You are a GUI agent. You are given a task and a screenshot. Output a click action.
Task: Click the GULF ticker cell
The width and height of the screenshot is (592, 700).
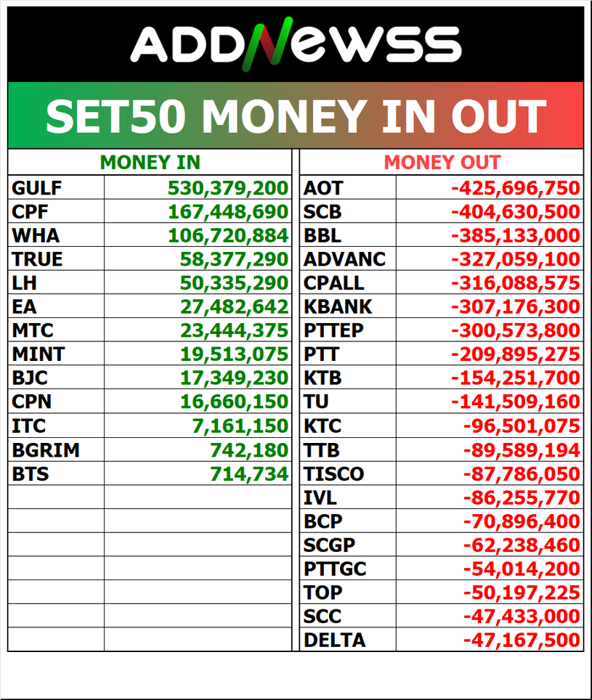point(37,189)
